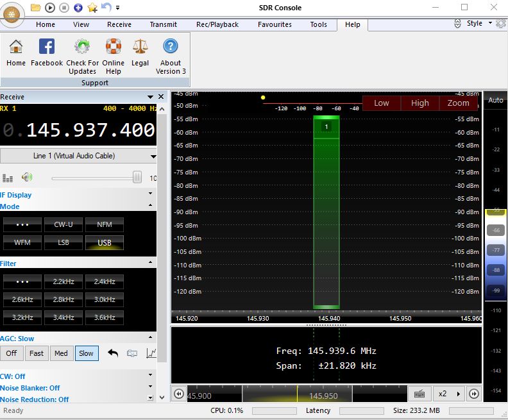The image size is (508, 420).
Task: Select the 2.8kHz filter
Action: pyautogui.click(x=63, y=299)
